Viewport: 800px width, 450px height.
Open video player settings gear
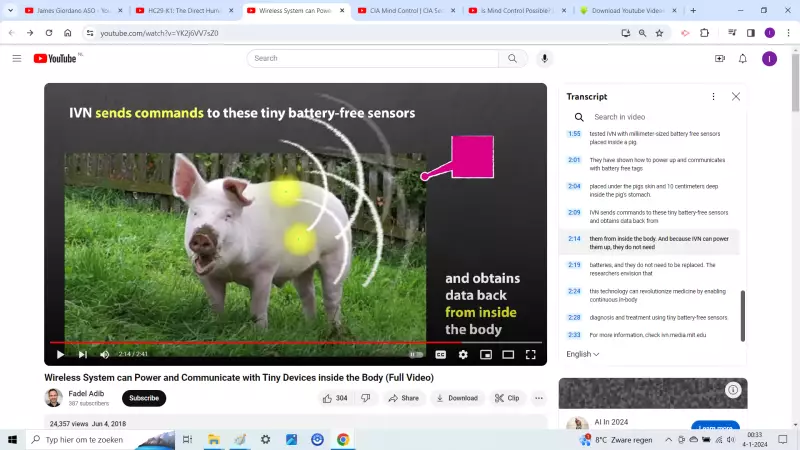[x=463, y=354]
